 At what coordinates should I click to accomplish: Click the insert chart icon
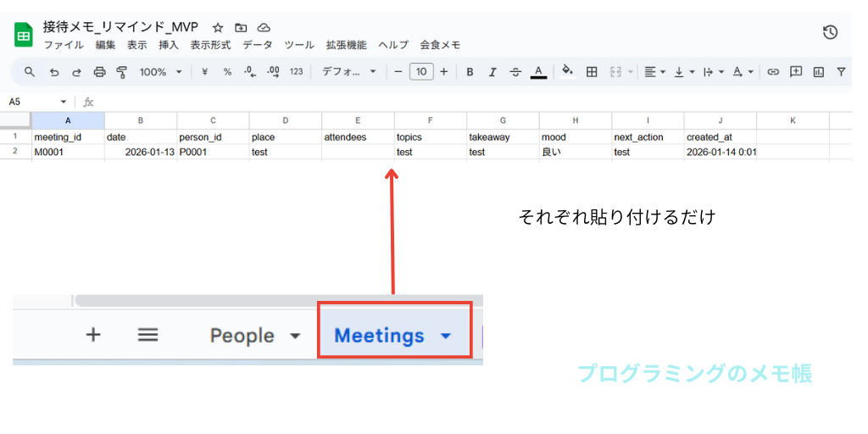tap(818, 72)
